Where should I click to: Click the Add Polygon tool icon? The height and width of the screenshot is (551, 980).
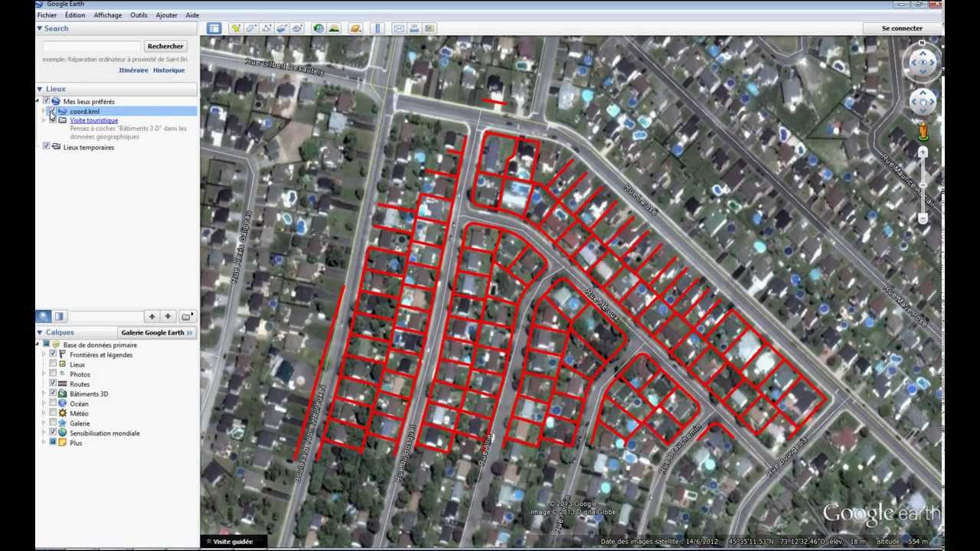tap(251, 28)
